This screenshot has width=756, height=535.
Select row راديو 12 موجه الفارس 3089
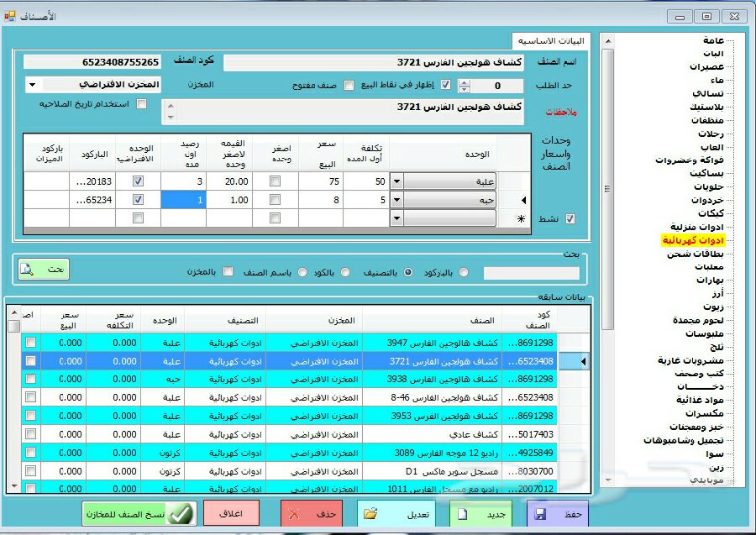[289, 453]
